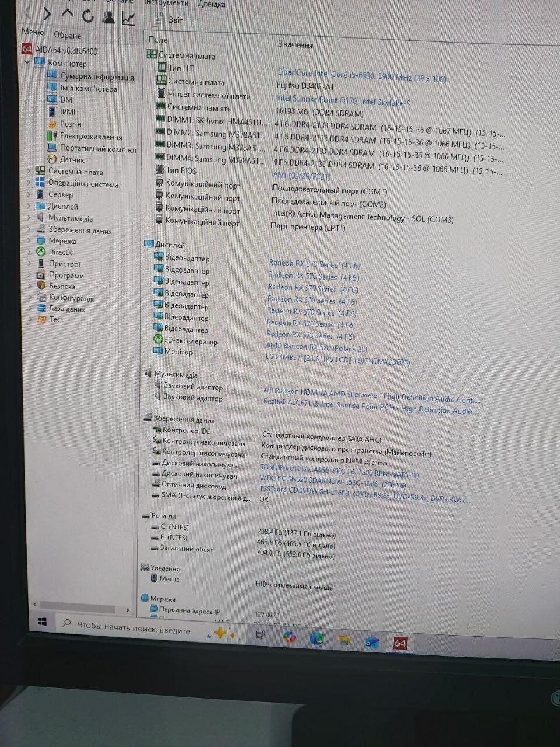560x747 pixels.
Task: Click the DirectX icon in tree
Action: pyautogui.click(x=41, y=252)
